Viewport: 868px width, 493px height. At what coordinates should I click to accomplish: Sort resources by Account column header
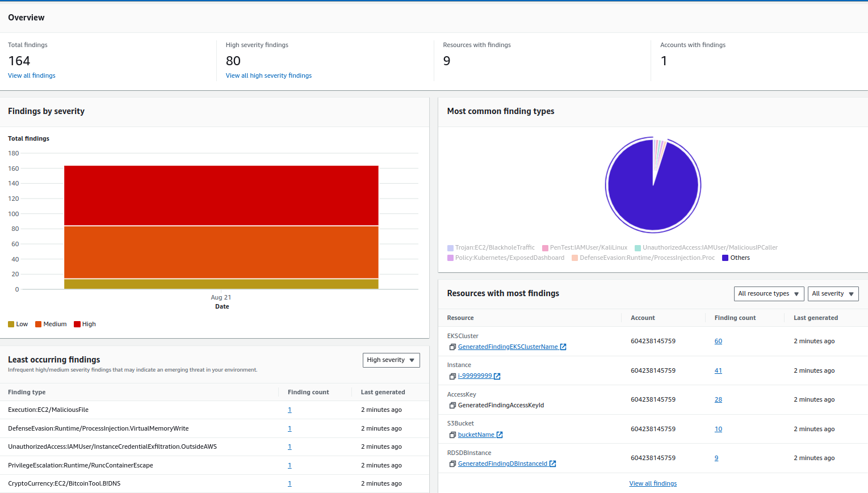[643, 318]
